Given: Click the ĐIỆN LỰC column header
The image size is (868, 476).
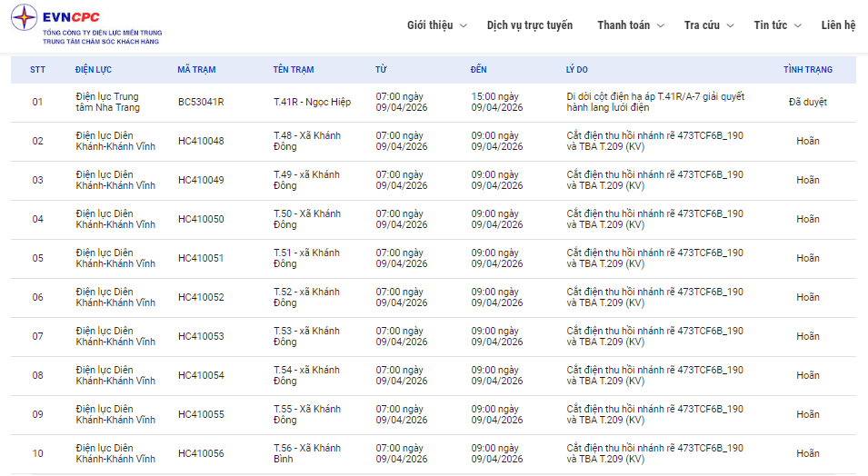Looking at the screenshot, I should tap(94, 70).
